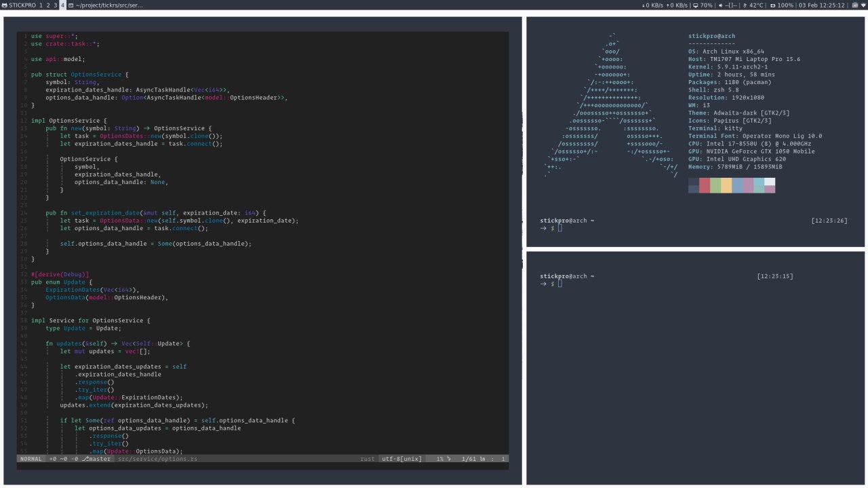
Task: Click the git branch master in the statusline
Action: (96, 459)
